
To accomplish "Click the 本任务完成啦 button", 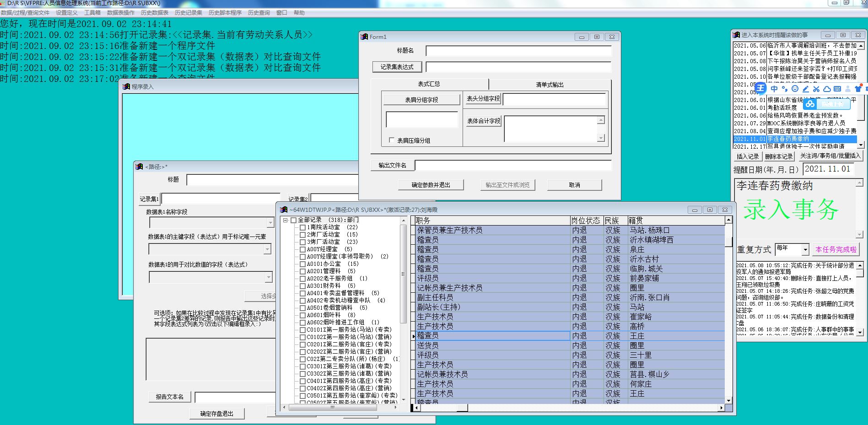I will [x=836, y=249].
